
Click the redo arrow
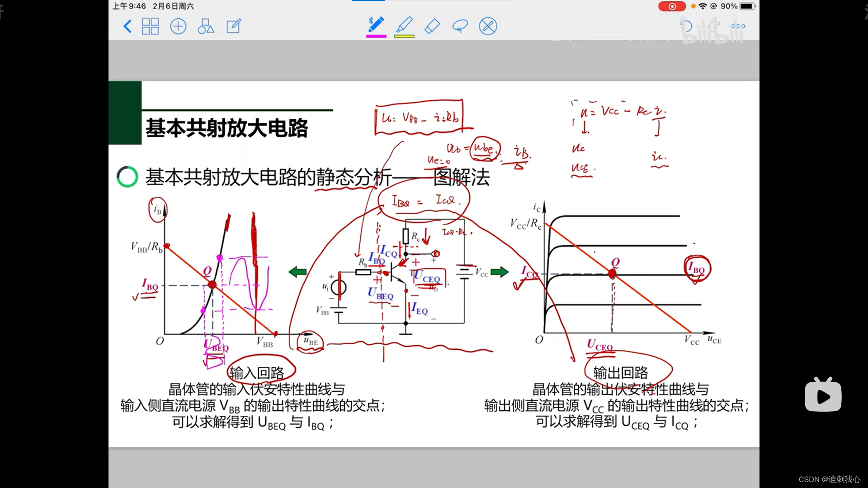click(714, 26)
